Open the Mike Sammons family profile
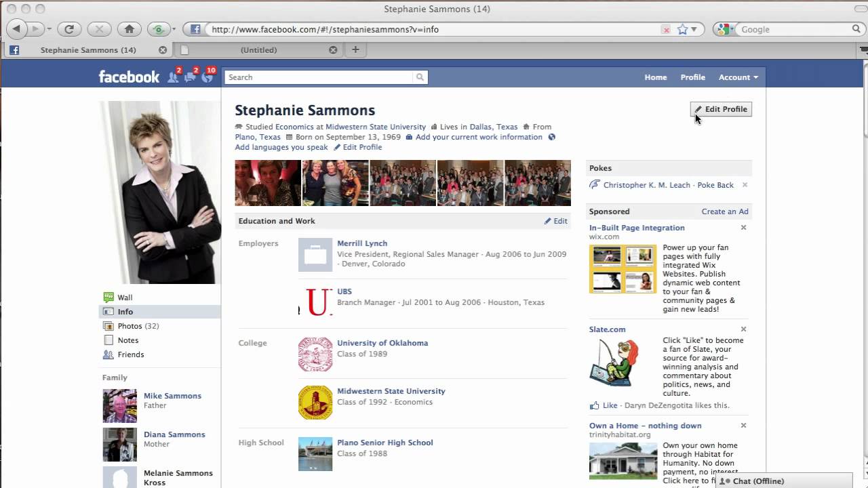 point(172,396)
